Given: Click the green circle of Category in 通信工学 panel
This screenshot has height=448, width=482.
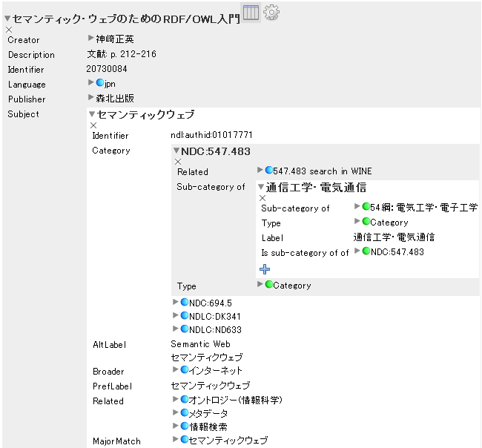Looking at the screenshot, I should (x=366, y=221).
